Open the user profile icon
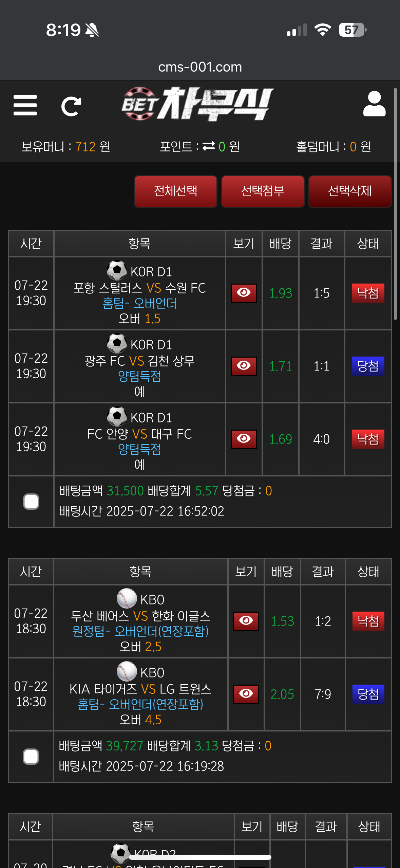The height and width of the screenshot is (868, 400). (374, 104)
